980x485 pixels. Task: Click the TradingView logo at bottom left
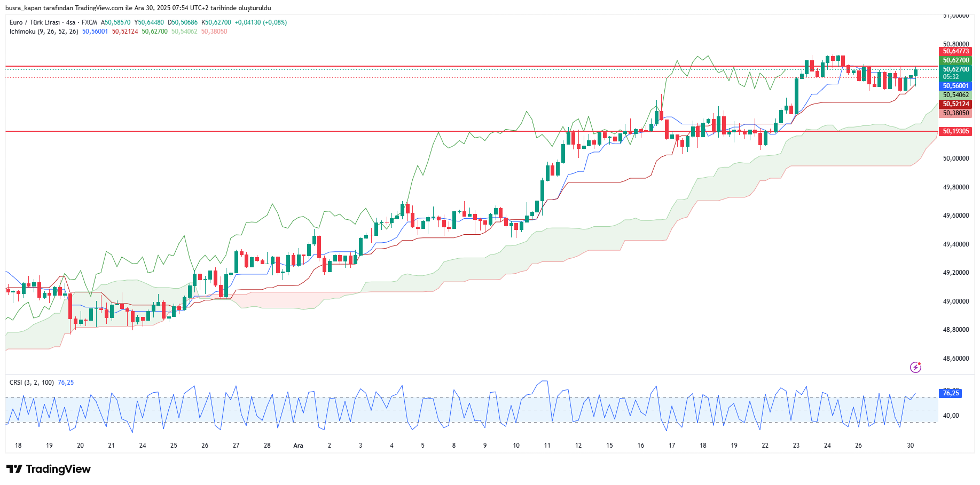49,469
